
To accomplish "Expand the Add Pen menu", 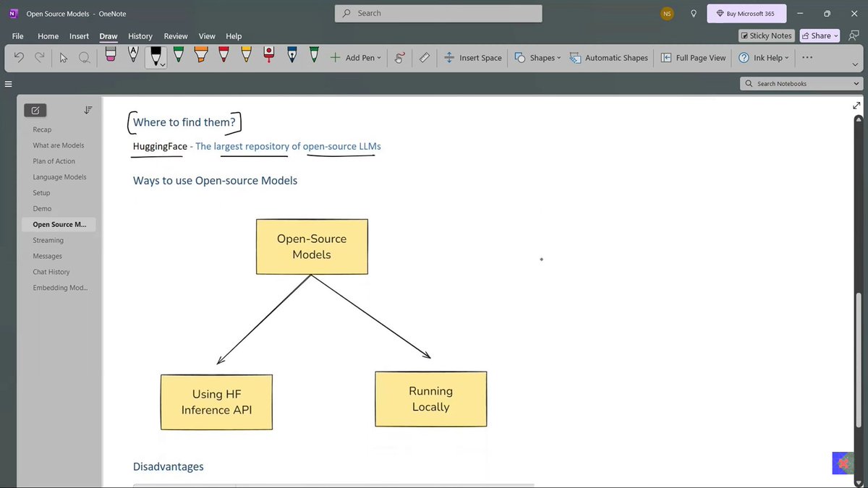I will (x=355, y=57).
